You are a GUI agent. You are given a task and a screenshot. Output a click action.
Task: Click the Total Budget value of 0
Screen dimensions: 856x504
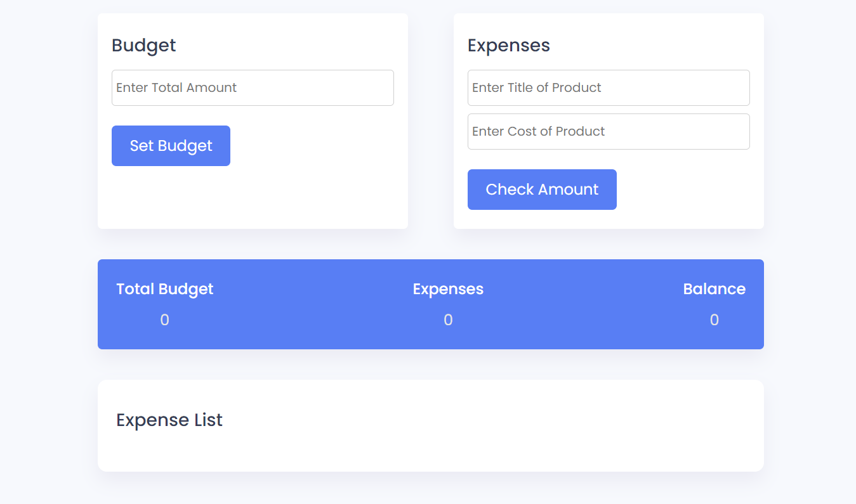coord(164,320)
